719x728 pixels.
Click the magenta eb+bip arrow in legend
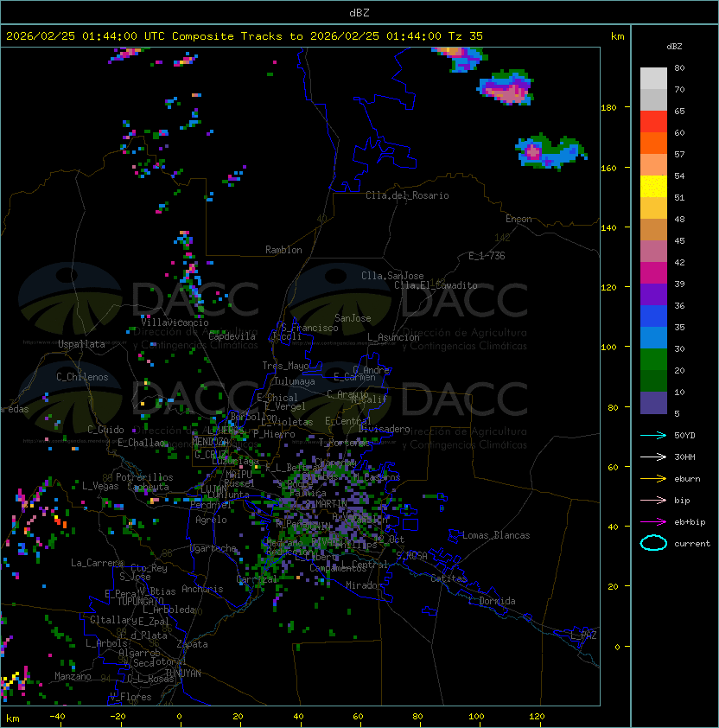click(653, 522)
